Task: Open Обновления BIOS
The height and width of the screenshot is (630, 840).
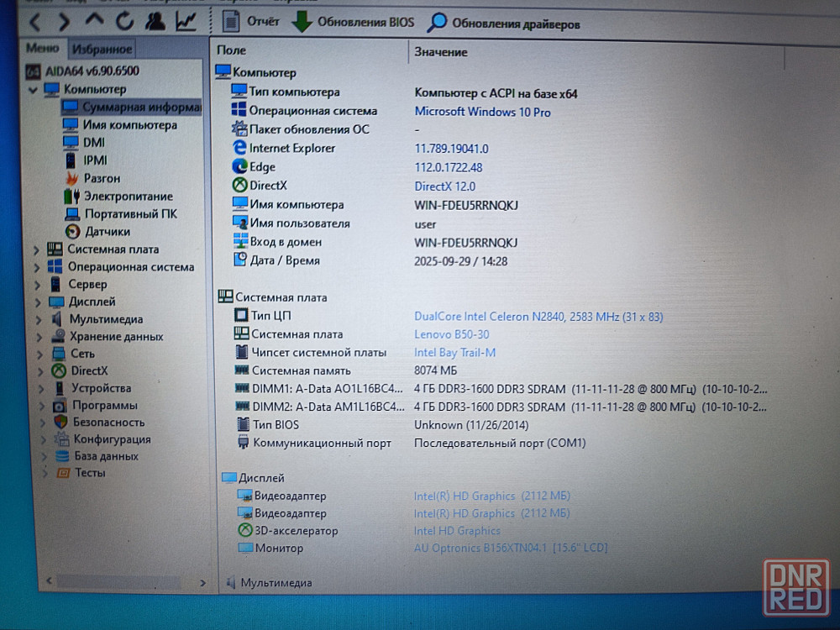Action: (x=354, y=23)
